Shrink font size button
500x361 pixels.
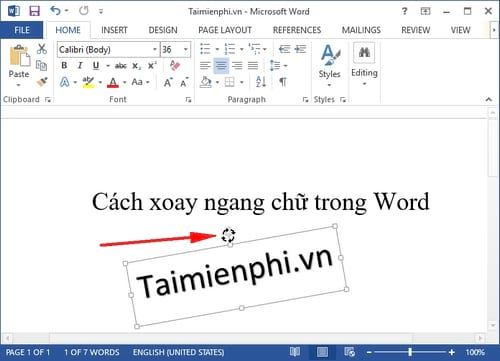tap(184, 82)
